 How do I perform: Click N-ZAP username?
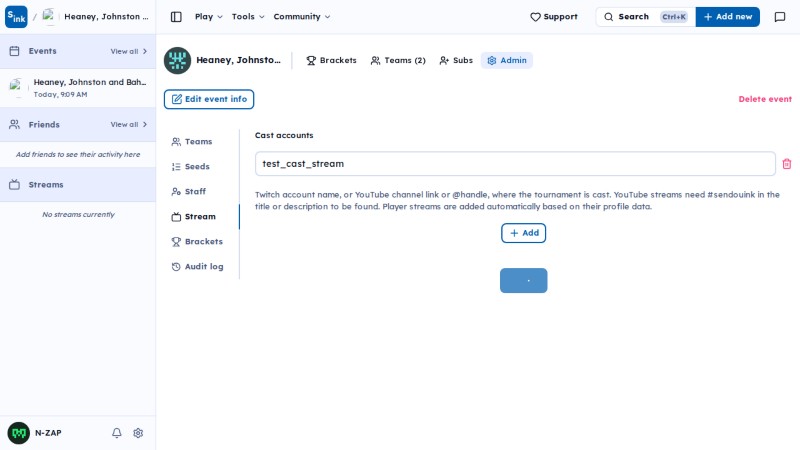click(x=48, y=433)
